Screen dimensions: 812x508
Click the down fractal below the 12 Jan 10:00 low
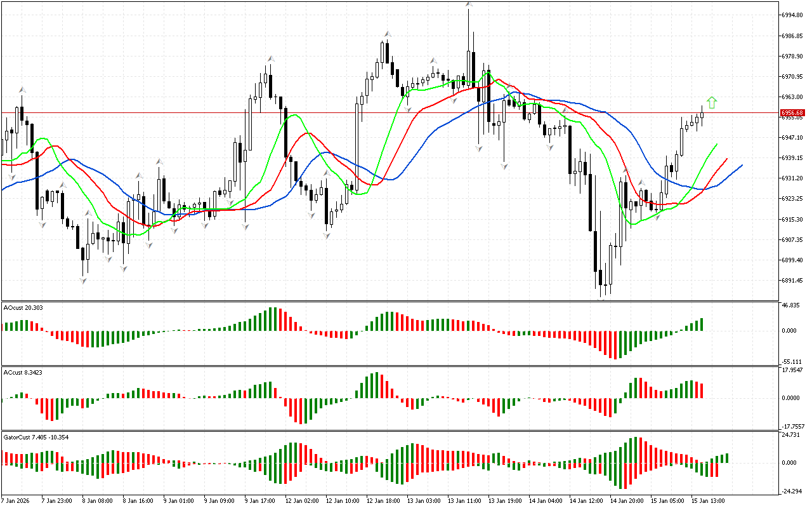point(327,235)
